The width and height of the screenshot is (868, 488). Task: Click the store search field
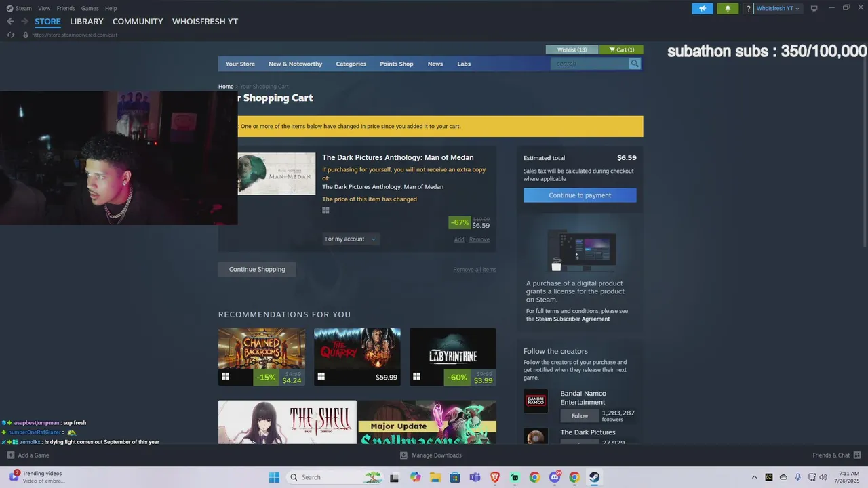point(589,64)
